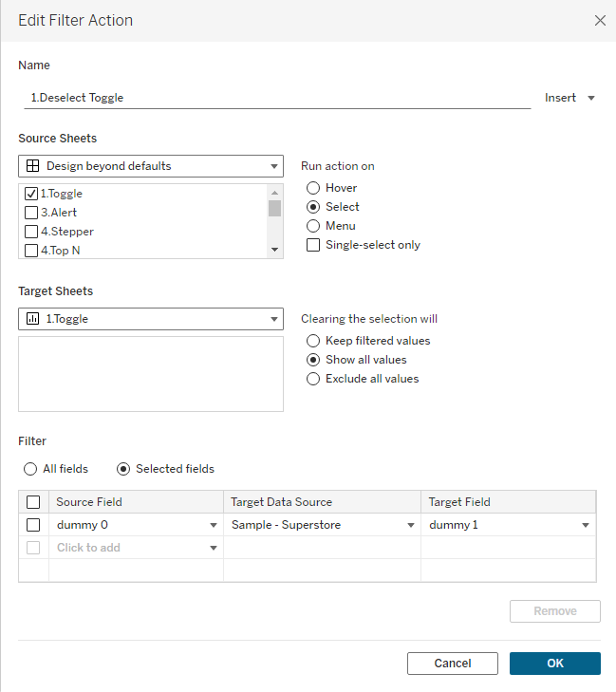Switch filter to All fields

point(31,469)
